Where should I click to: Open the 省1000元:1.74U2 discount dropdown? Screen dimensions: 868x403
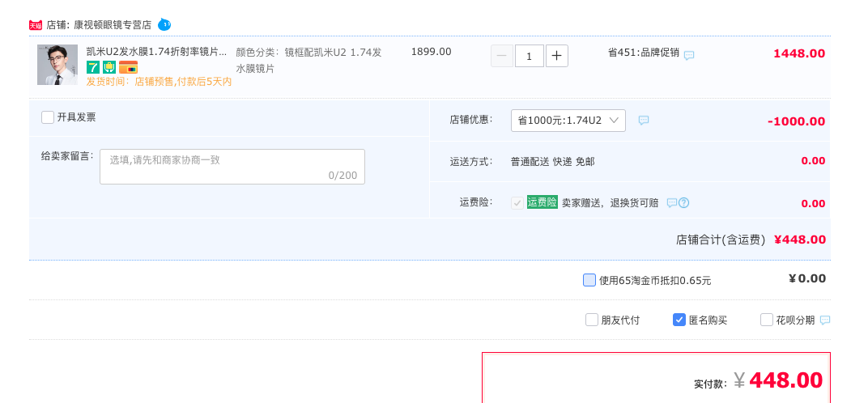point(568,121)
